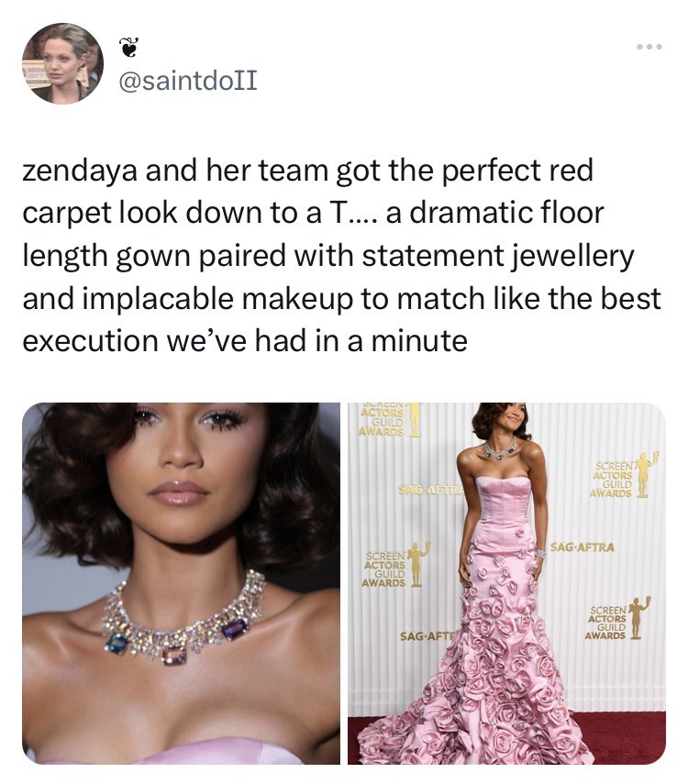Click the upper-right Screen Actors Guild Awards logo

[x=623, y=476]
